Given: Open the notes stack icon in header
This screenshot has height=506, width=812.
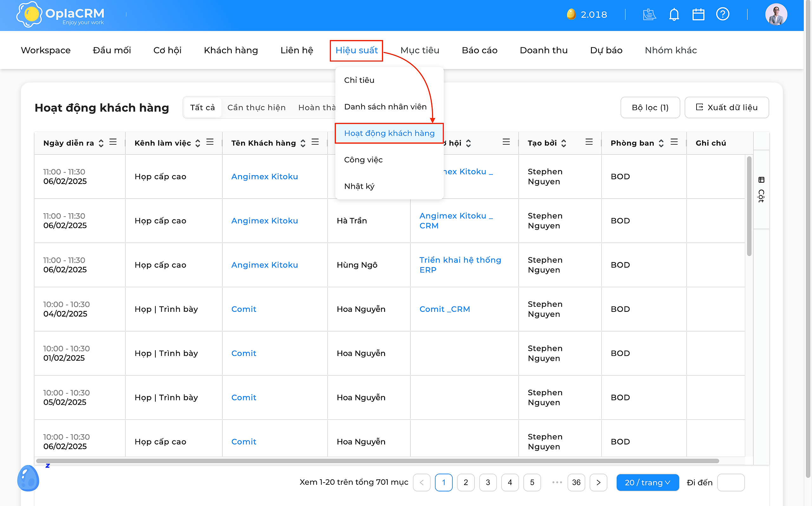Looking at the screenshot, I should [649, 14].
